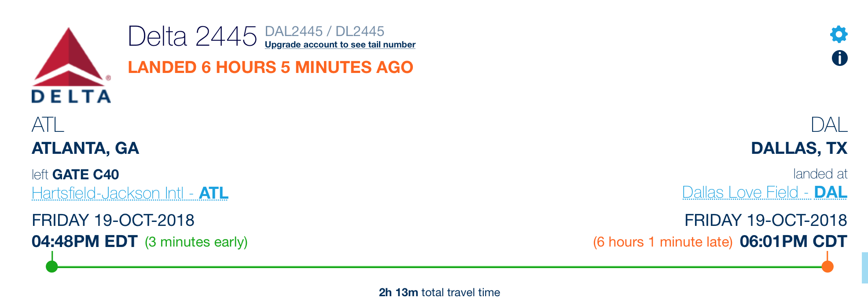Click the orange "6 hours 1 minute late" note

click(662, 242)
